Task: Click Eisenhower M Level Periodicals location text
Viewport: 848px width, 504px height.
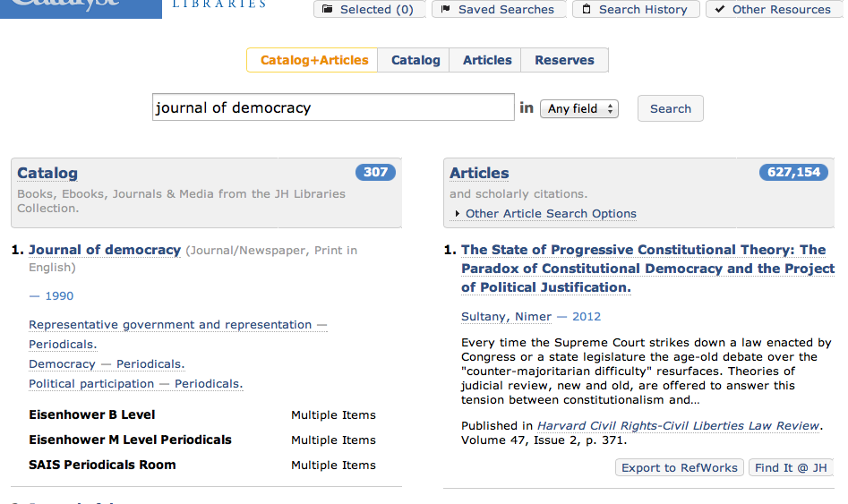Action: click(131, 440)
